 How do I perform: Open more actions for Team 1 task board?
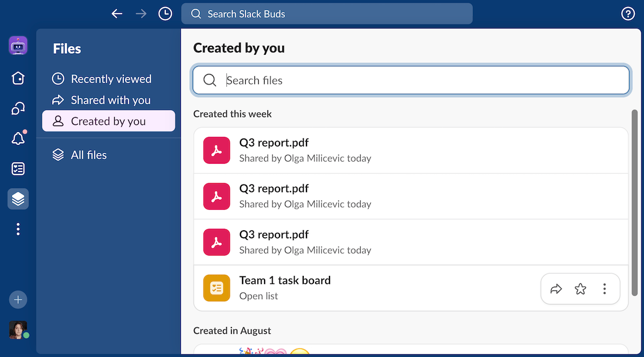pyautogui.click(x=604, y=289)
